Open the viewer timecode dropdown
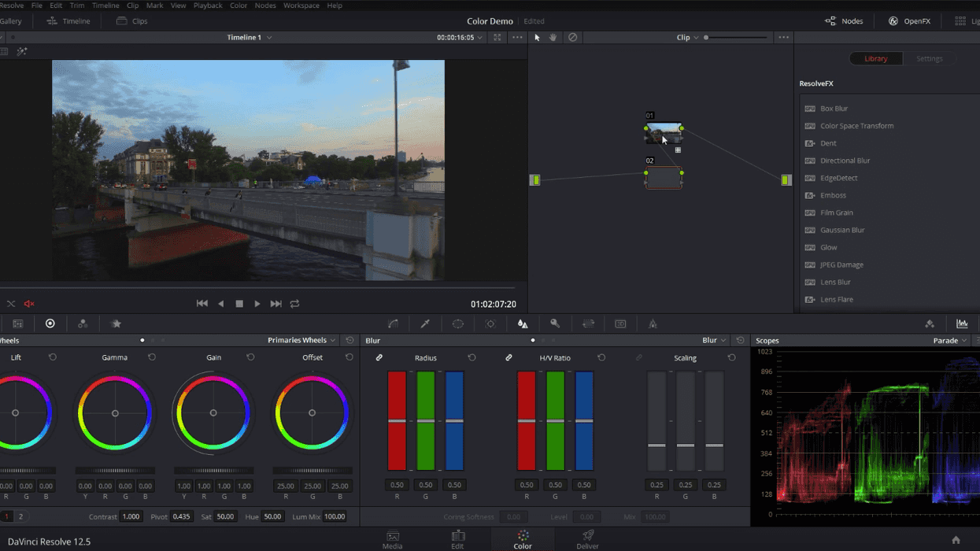 click(x=460, y=37)
